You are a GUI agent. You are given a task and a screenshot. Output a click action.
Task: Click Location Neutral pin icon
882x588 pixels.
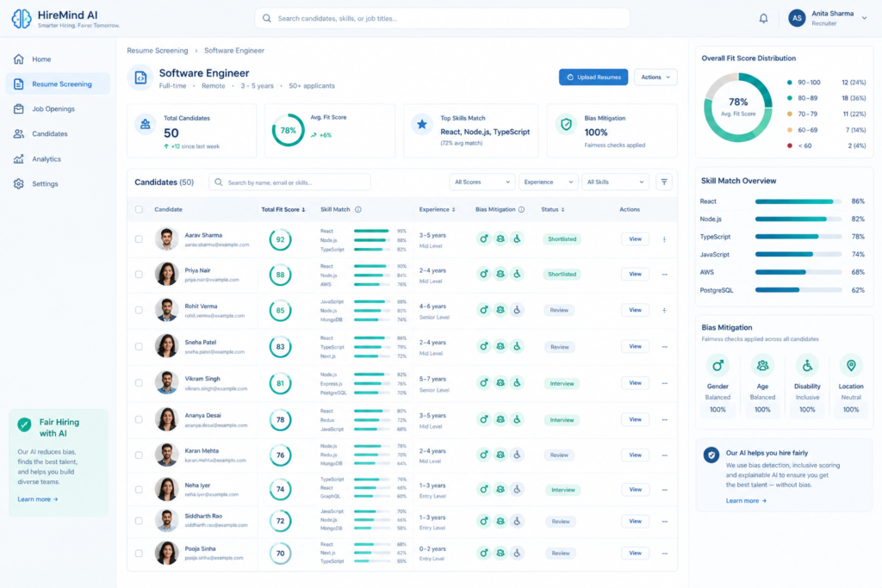pos(851,366)
